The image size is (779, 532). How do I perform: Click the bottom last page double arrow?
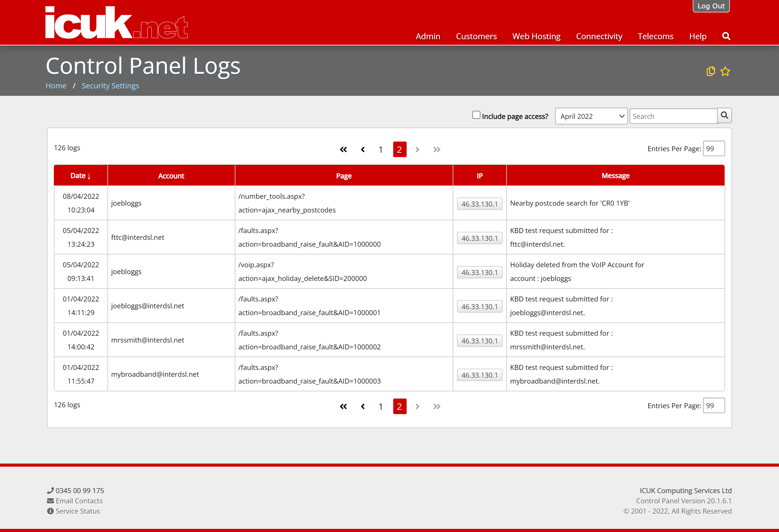pos(437,406)
